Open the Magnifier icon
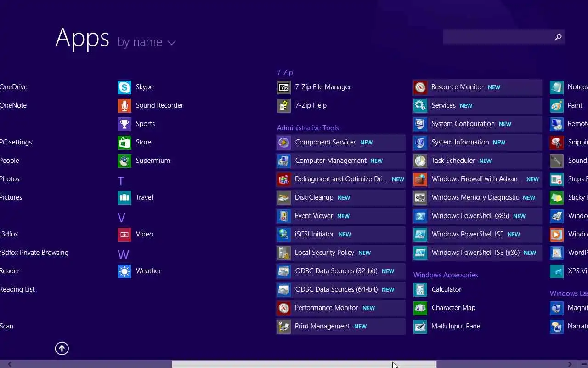 point(557,308)
